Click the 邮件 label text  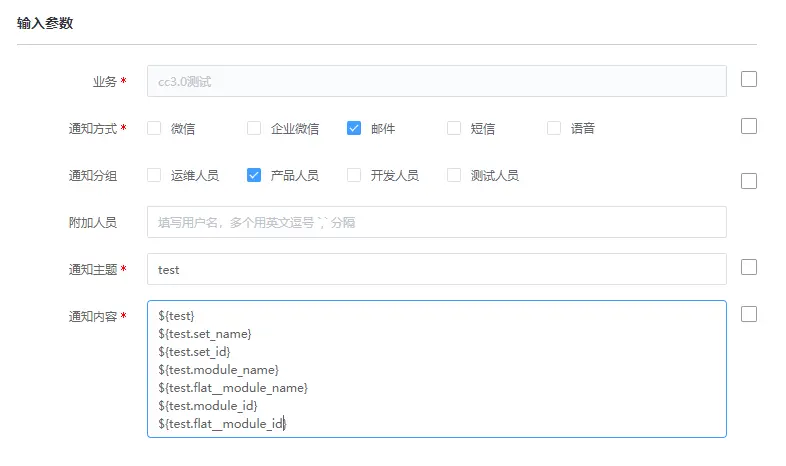(x=383, y=129)
